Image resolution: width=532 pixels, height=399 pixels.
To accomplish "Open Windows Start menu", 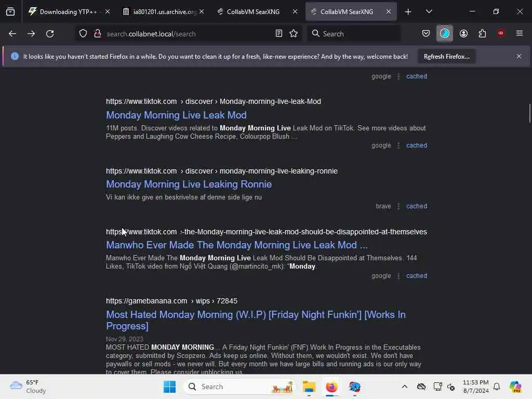I will coord(169,387).
